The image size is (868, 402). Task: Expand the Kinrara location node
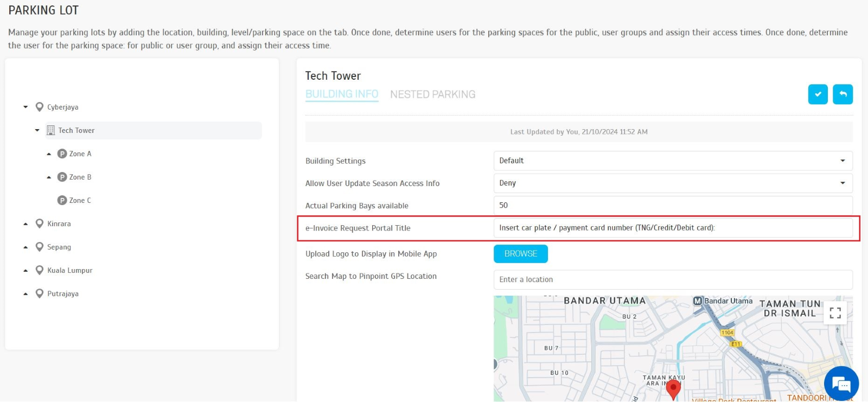pyautogui.click(x=25, y=224)
